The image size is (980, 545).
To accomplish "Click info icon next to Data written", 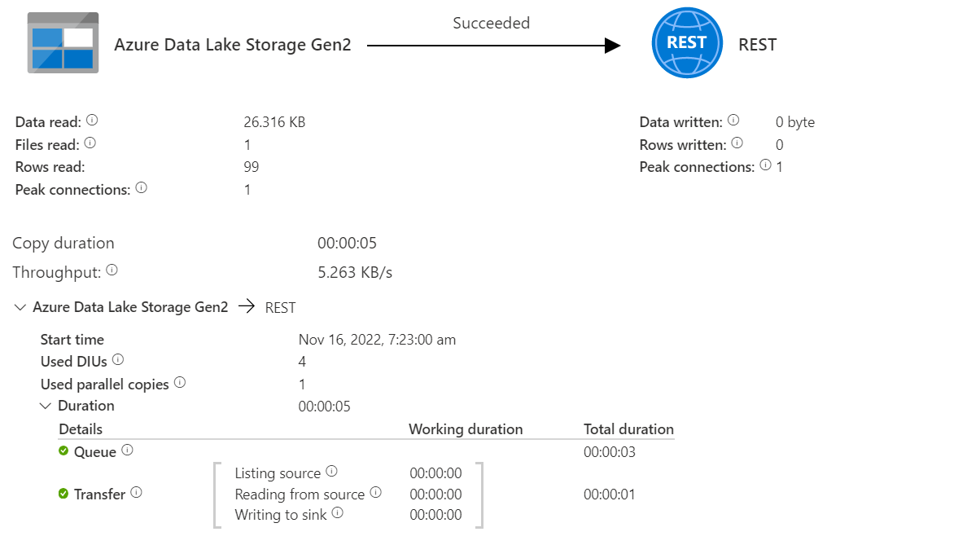I will [733, 121].
